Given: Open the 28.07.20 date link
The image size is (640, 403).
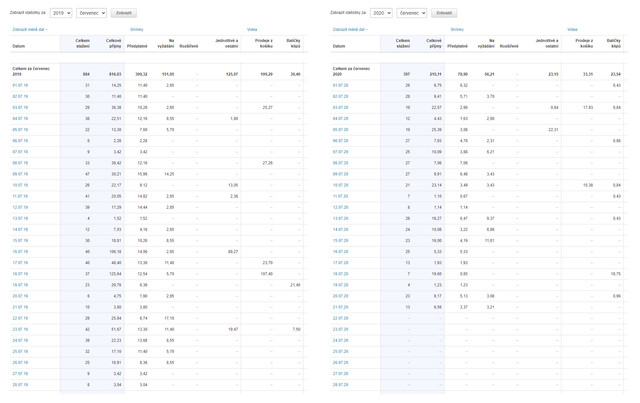Looking at the screenshot, I should coord(340,385).
